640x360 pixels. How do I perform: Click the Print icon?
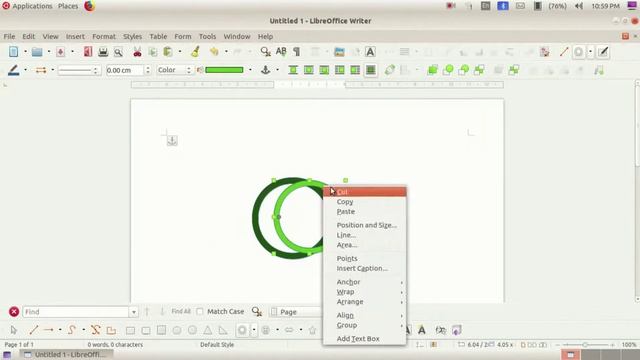(x=103, y=52)
